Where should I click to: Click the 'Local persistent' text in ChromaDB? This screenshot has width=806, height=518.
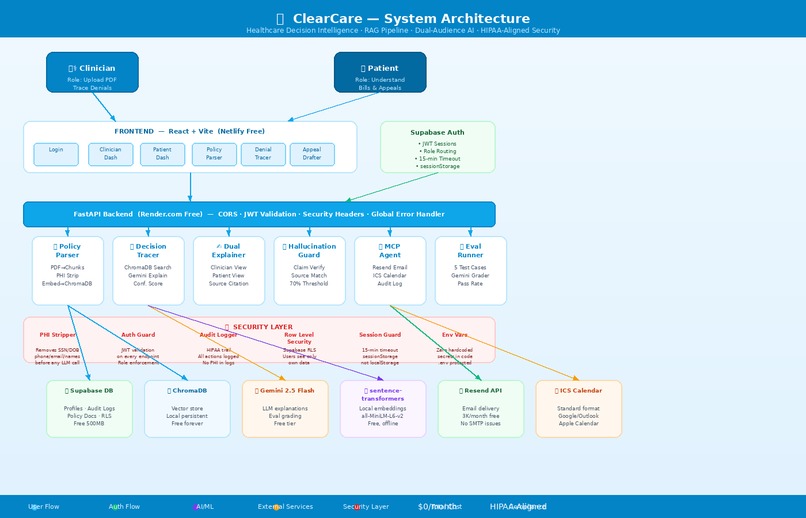coord(187,416)
